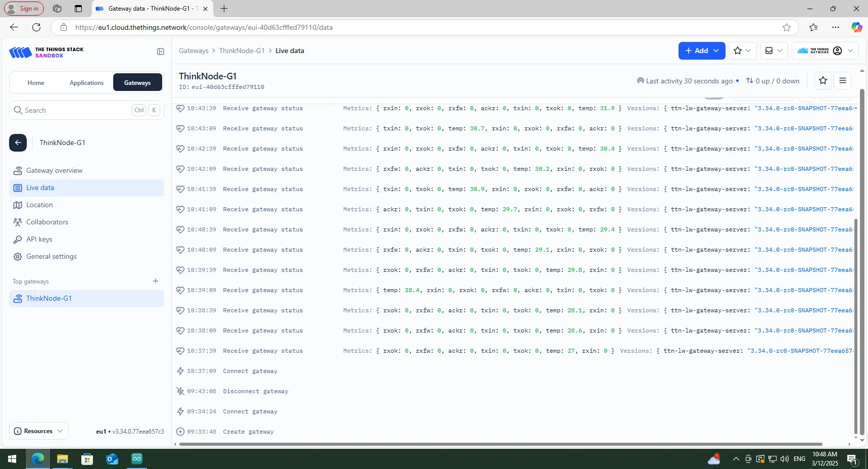The image size is (868, 469).
Task: Switch to the Home tab
Action: (x=36, y=83)
